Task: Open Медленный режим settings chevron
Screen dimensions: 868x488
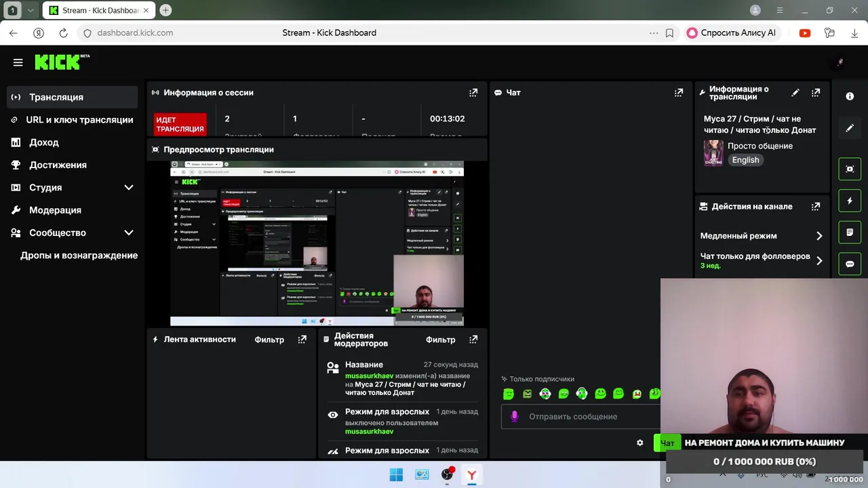Action: [819, 236]
